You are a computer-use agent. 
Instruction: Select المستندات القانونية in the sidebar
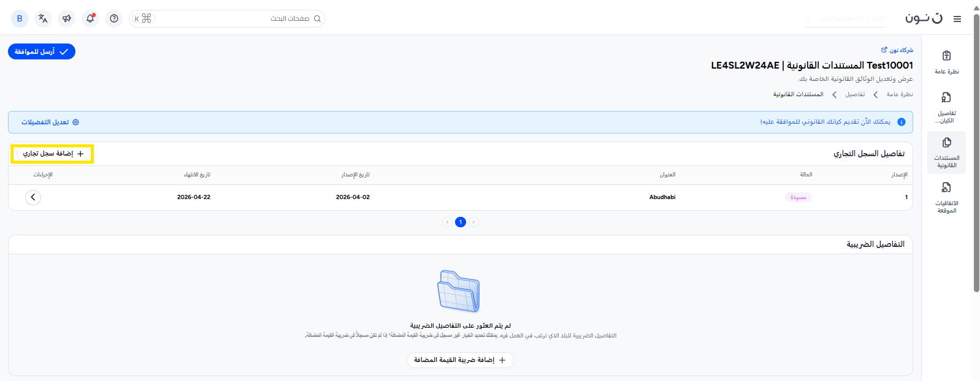point(947,153)
